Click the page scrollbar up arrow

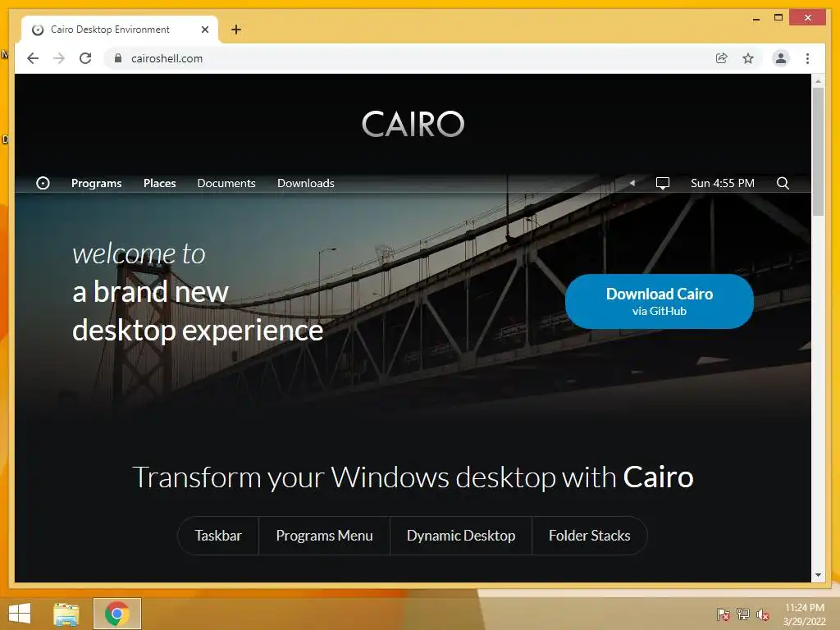click(818, 81)
